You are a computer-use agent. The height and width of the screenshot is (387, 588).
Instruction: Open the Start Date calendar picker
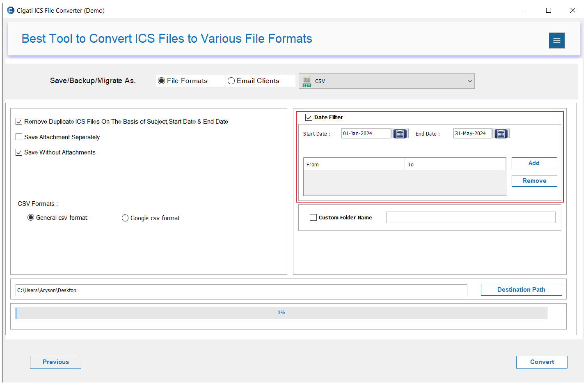point(400,134)
